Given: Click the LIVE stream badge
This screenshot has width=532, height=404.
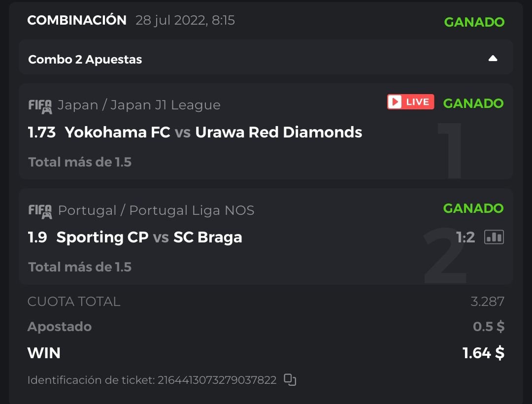Looking at the screenshot, I should pyautogui.click(x=410, y=102).
